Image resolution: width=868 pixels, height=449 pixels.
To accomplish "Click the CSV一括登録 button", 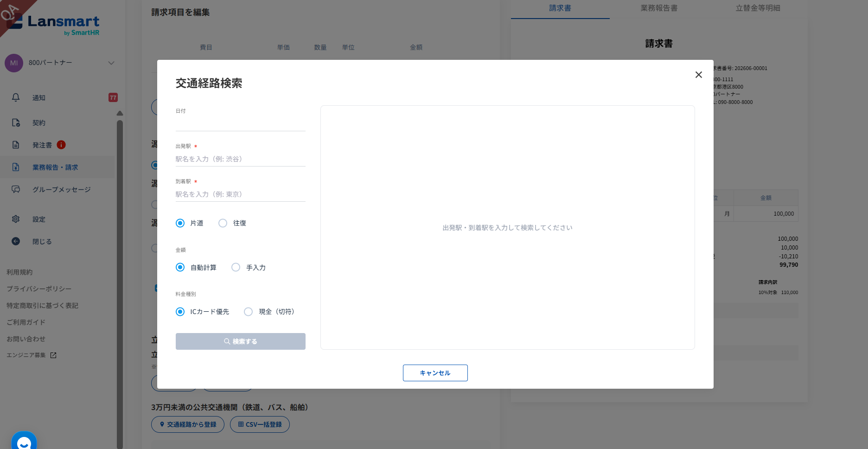I will point(260,424).
